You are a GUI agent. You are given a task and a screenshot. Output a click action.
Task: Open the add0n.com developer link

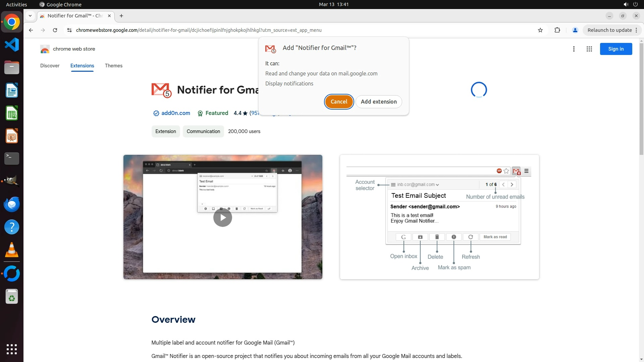[175, 113]
